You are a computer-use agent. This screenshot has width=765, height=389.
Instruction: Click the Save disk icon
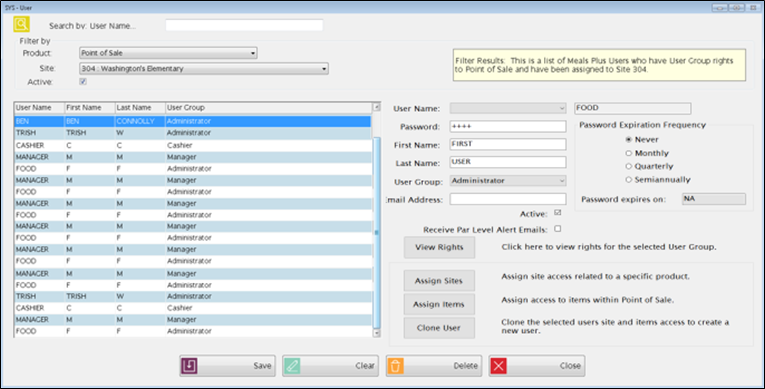[x=189, y=366]
